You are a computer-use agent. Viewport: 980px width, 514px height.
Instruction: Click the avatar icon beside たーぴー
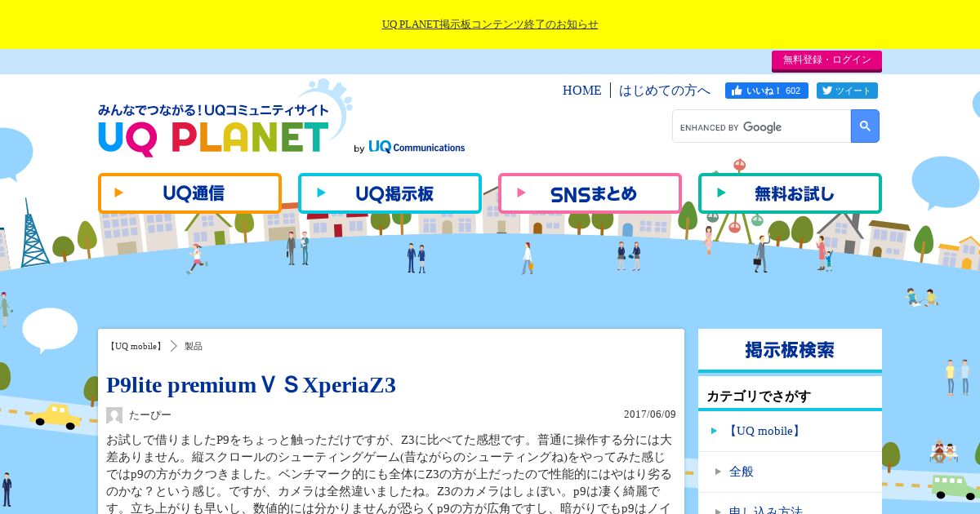pyautogui.click(x=114, y=415)
